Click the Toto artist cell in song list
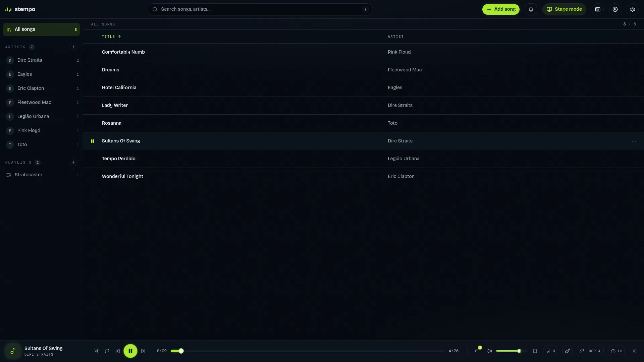 click(392, 123)
